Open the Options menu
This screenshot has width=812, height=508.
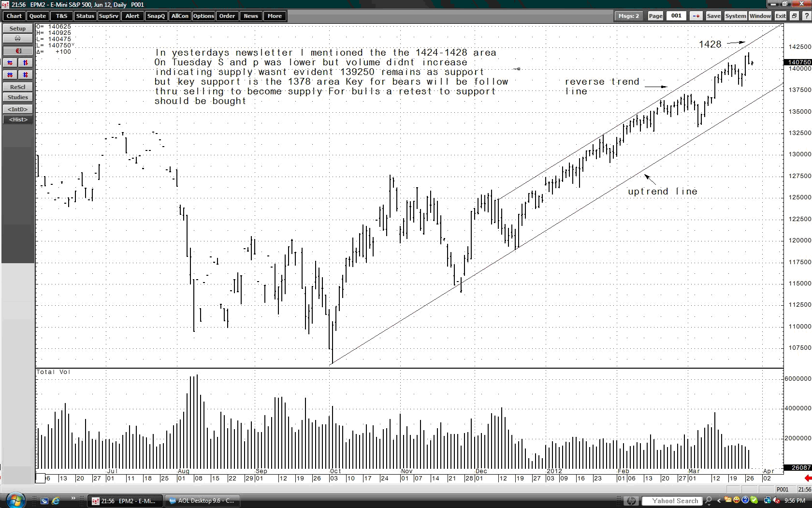point(203,16)
